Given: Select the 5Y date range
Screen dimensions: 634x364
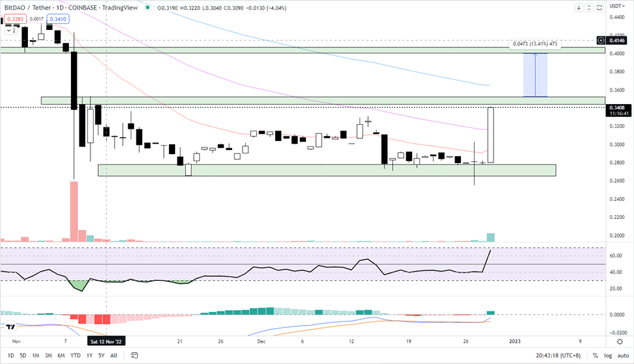Looking at the screenshot, I should click(x=101, y=356).
